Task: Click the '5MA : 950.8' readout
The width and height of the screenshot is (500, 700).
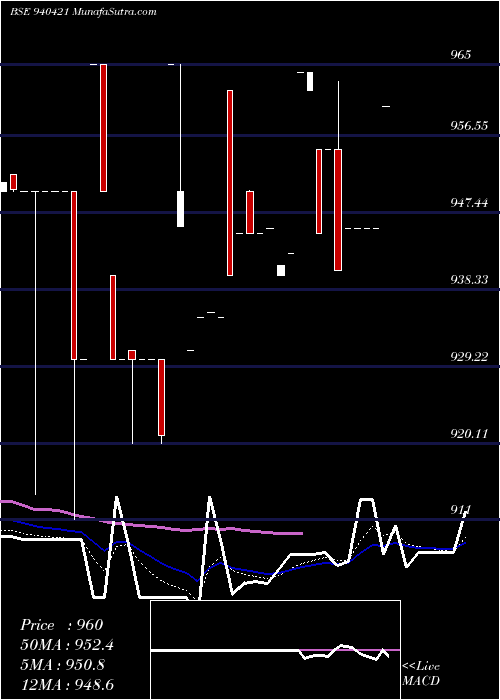Action: (62, 665)
